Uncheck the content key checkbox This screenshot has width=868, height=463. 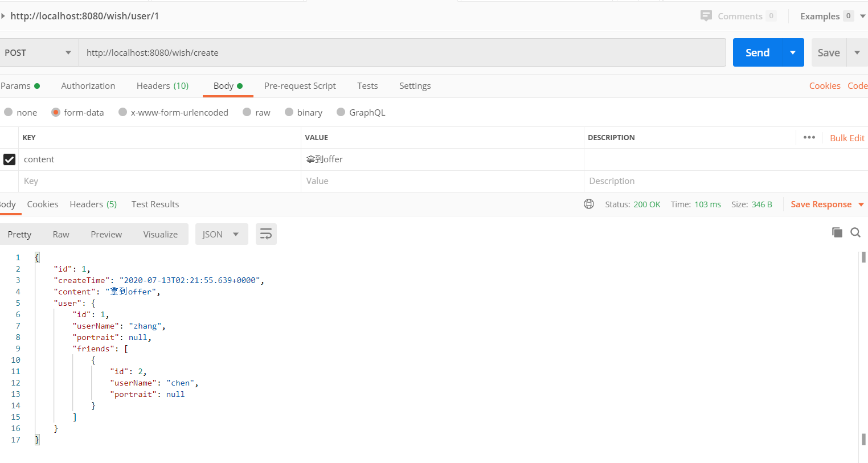(x=9, y=159)
